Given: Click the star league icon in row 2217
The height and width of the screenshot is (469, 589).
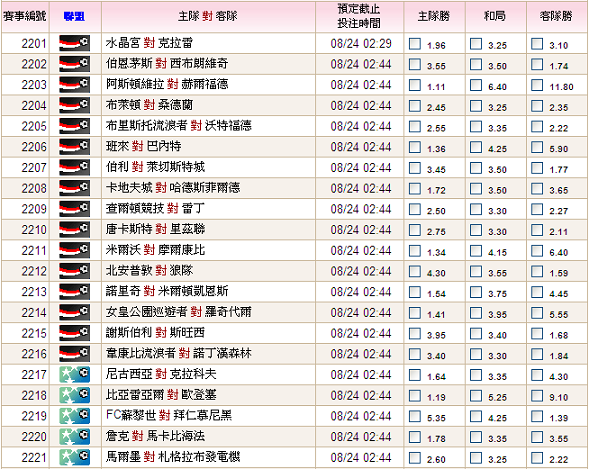Looking at the screenshot, I should tap(74, 375).
